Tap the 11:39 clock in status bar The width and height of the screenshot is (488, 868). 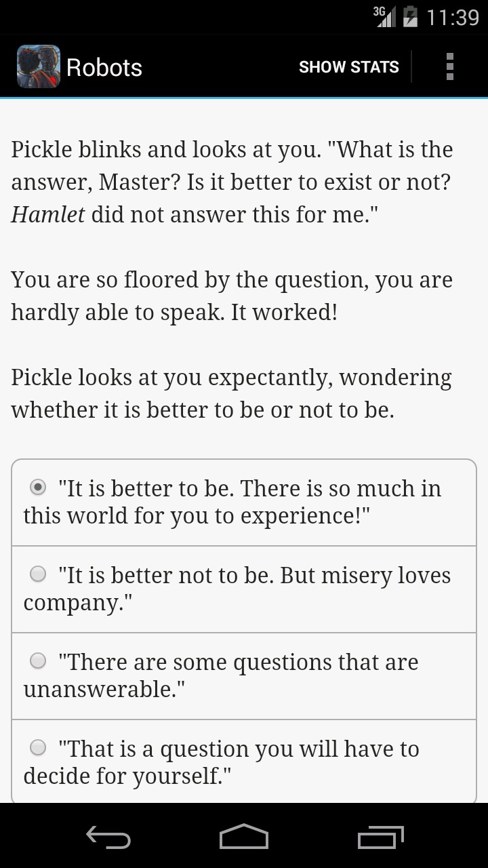pyautogui.click(x=453, y=17)
